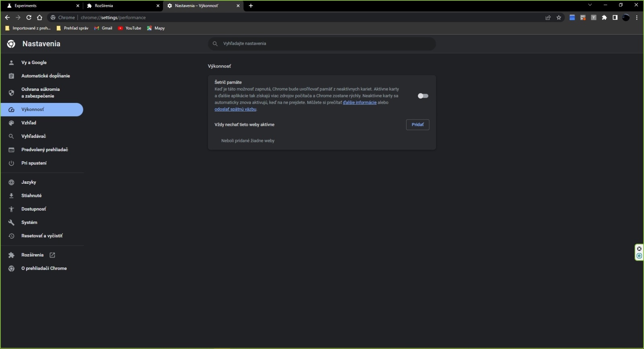Switch to the Experiments tab
The image size is (644, 349).
click(40, 6)
